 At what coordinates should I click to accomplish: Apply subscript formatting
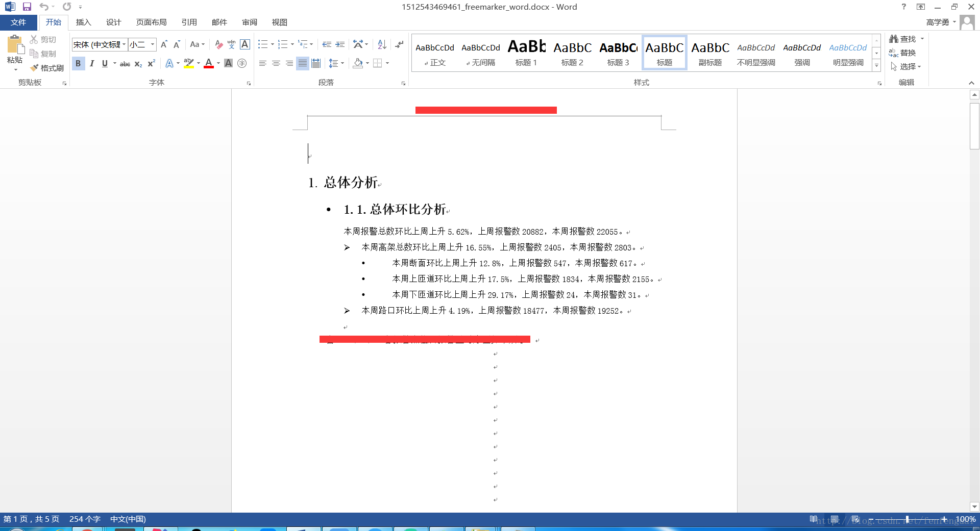pyautogui.click(x=138, y=63)
